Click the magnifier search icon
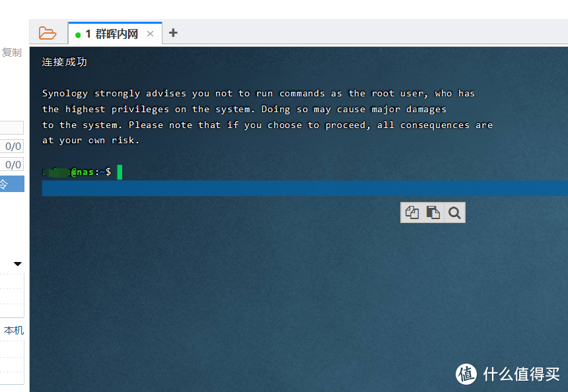This screenshot has width=568, height=392. 454,212
